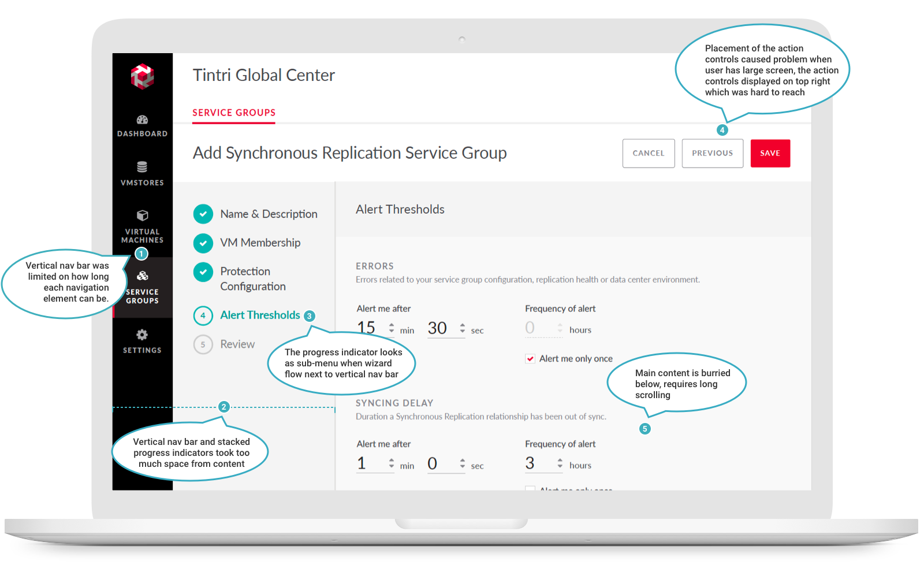The width and height of the screenshot is (924, 568).
Task: Go to the Review step
Action: coord(237,344)
